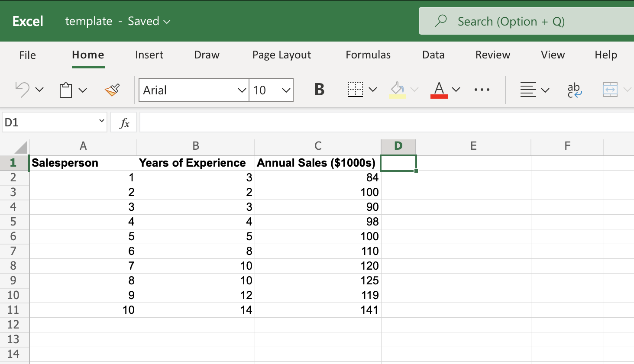Viewport: 634px width, 364px height.
Task: Apply bold formatting with the Bold icon
Action: (319, 90)
